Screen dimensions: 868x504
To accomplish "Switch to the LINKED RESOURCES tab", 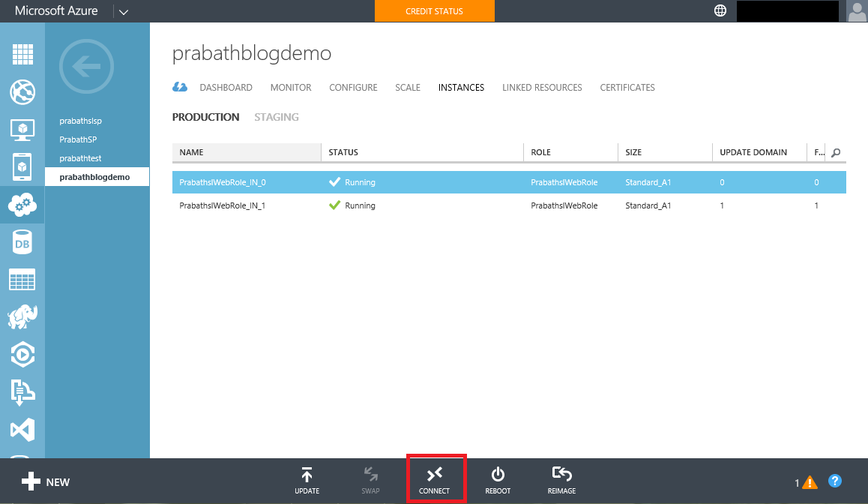I will pyautogui.click(x=542, y=88).
